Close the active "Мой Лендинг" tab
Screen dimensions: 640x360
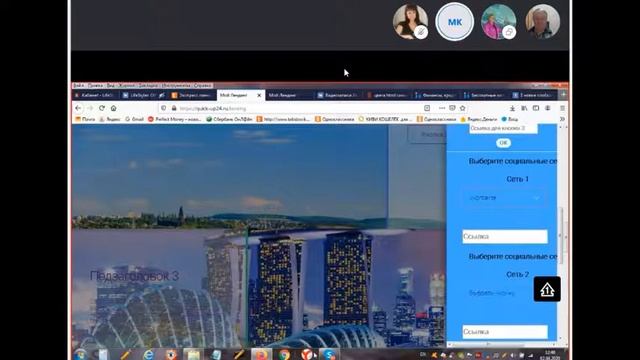coord(259,95)
